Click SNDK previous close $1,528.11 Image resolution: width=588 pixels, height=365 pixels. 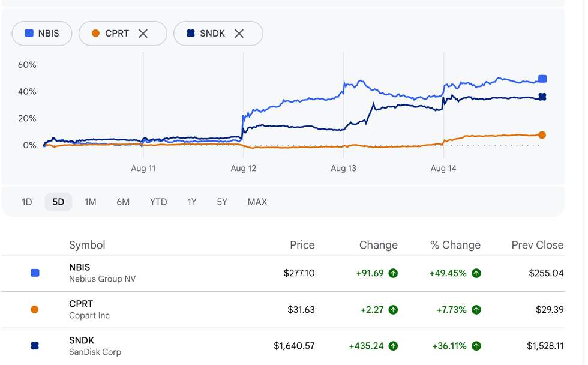pos(545,346)
